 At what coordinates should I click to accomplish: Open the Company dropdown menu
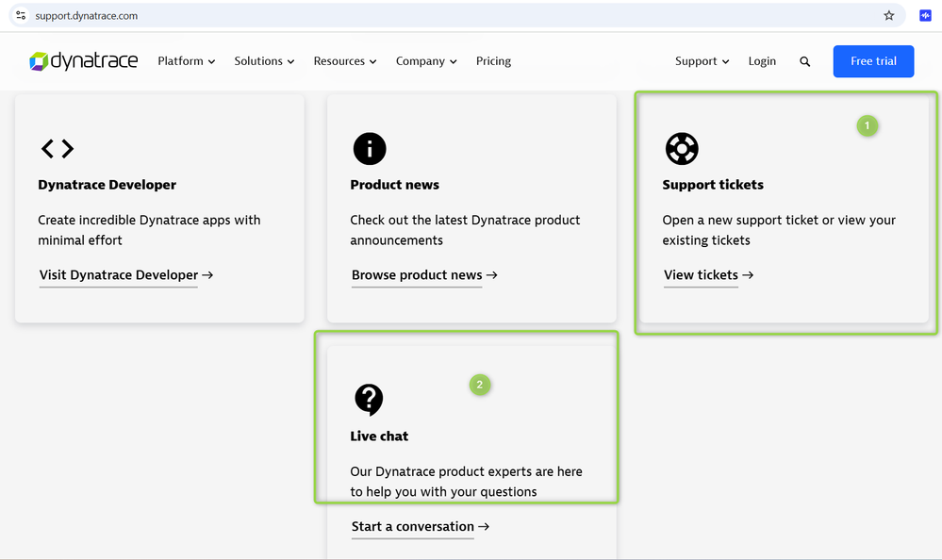click(x=425, y=61)
